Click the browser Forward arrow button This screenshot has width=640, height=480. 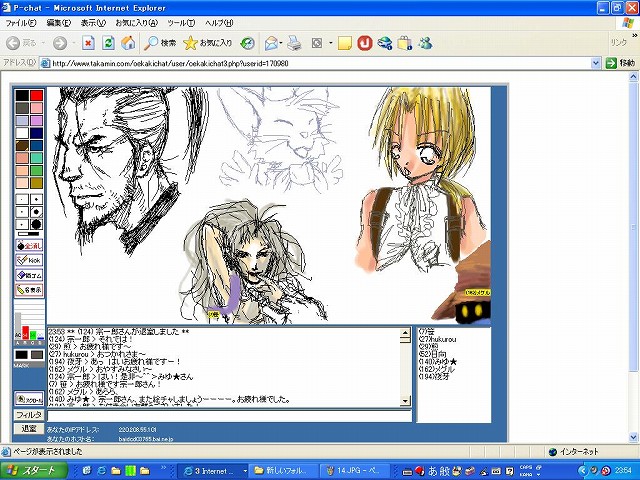point(60,43)
